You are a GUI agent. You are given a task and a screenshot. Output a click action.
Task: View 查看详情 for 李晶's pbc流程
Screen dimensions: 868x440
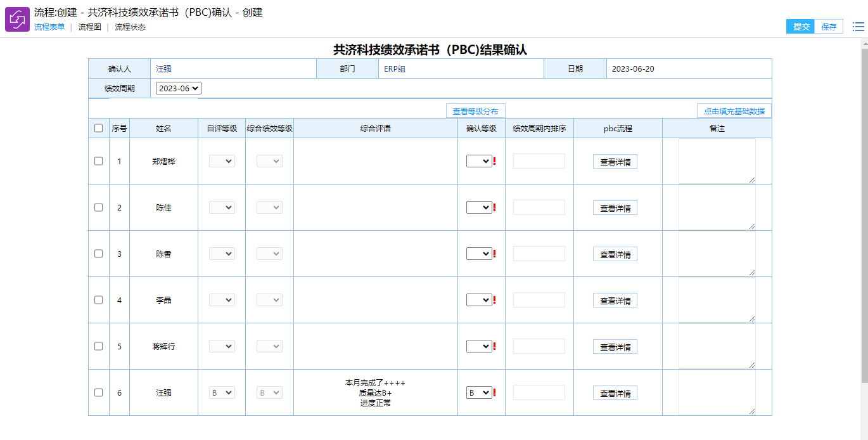[615, 301]
